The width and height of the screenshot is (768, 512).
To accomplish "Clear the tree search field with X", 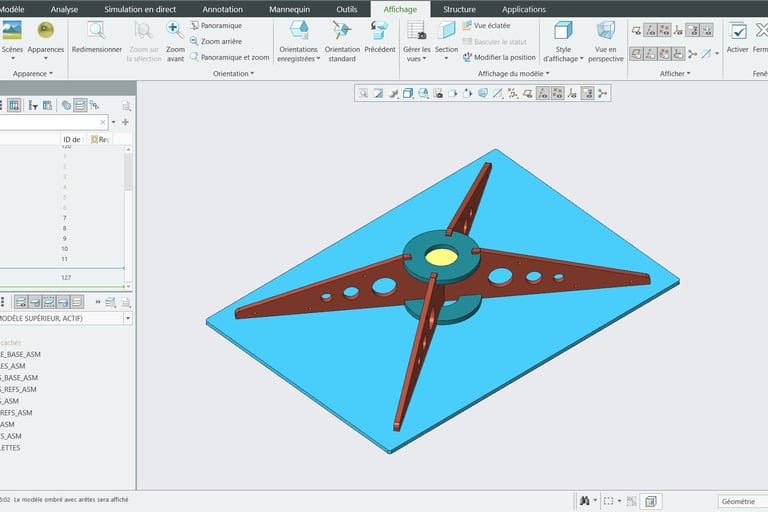I will click(x=102, y=122).
